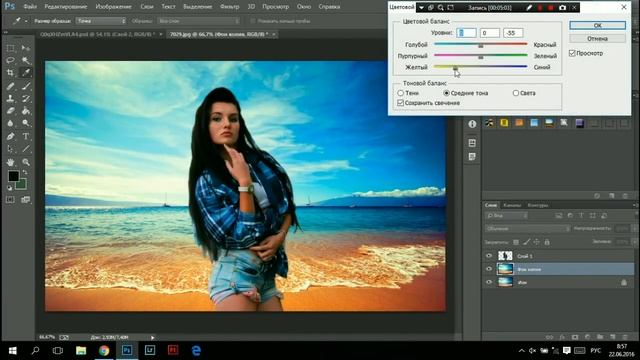640x360 pixels.
Task: Toggle Quick Mask mode
Action: point(10,200)
